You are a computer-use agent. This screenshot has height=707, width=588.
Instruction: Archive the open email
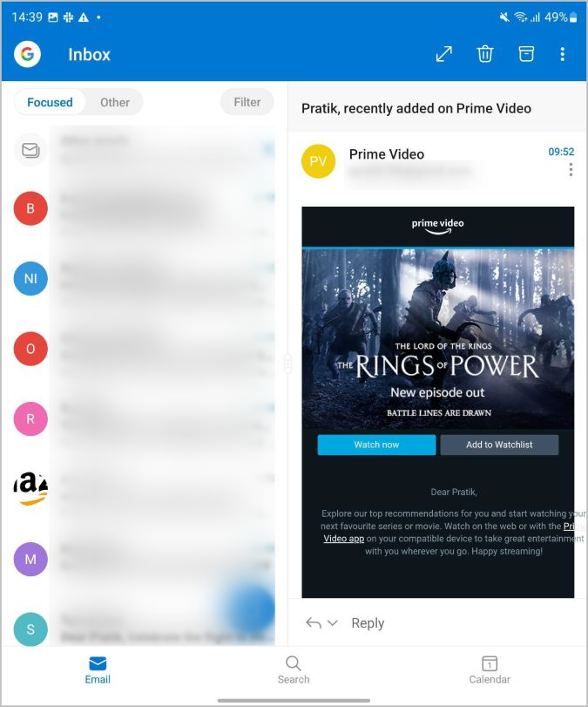(x=526, y=54)
